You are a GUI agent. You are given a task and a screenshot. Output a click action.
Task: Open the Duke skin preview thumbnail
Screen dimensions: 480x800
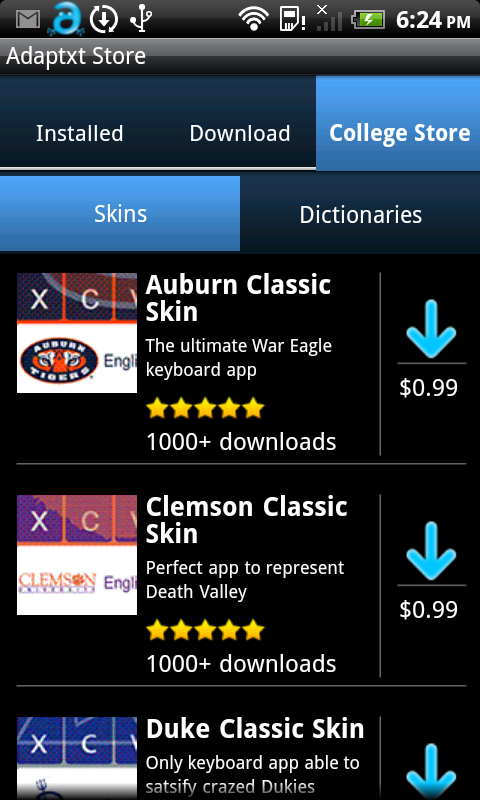click(x=77, y=758)
